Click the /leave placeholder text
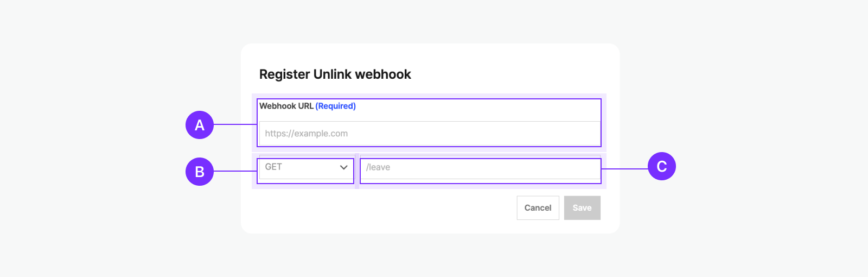 click(x=378, y=167)
